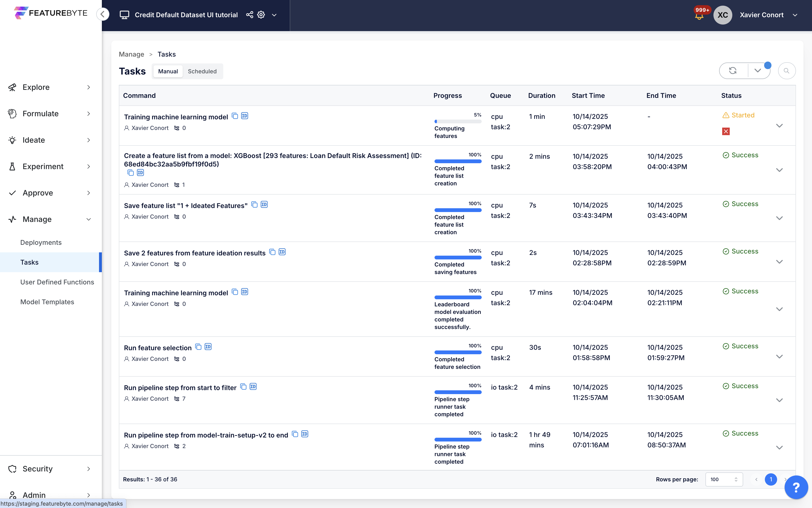Collapse the sidebar using the arrow button
The image size is (812, 508).
click(x=103, y=14)
